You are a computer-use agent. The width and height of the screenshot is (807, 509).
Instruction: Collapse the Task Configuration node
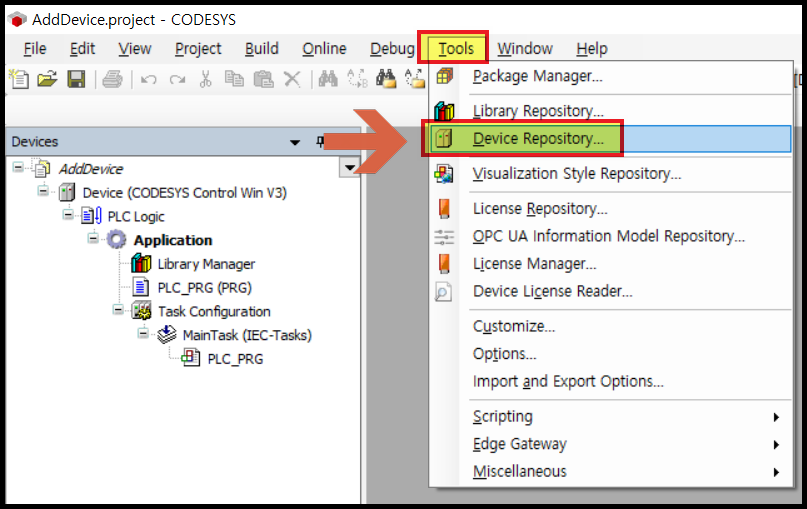(118, 309)
